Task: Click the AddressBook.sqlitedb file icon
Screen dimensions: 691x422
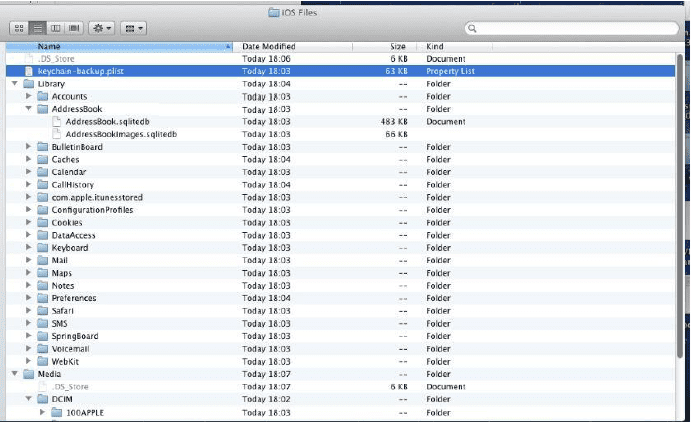Action: 57,122
